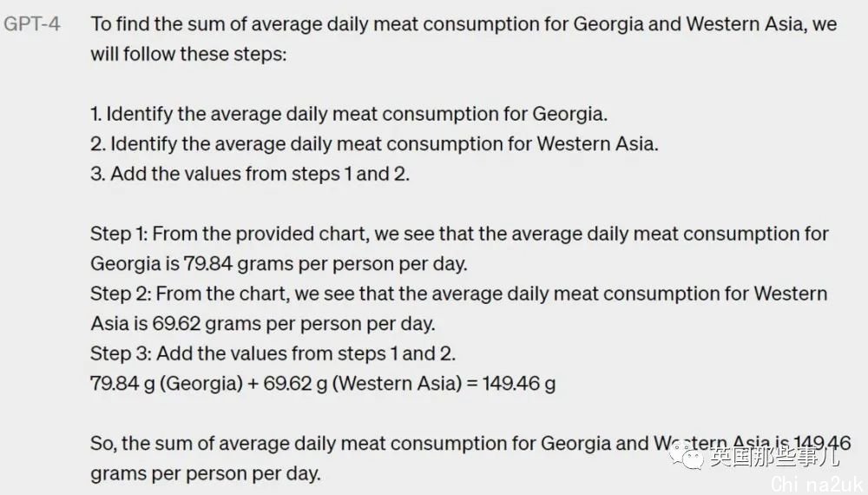868x495 pixels.
Task: Click 'will follow these steps:' text
Action: (x=188, y=54)
